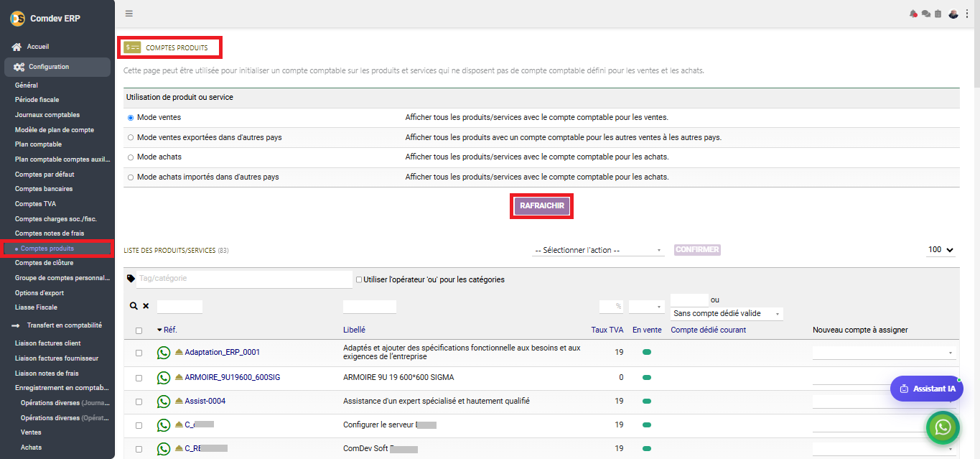The height and width of the screenshot is (459, 980).
Task: Click WhatsApp icon on Adaptation_ERP_0001 row
Action: 164,353
